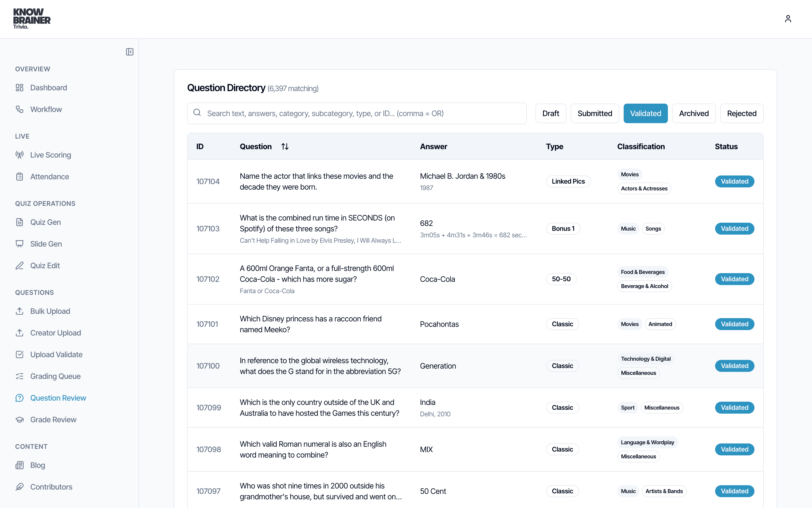
Task: Sort by Question using the arrows icon
Action: (x=285, y=146)
